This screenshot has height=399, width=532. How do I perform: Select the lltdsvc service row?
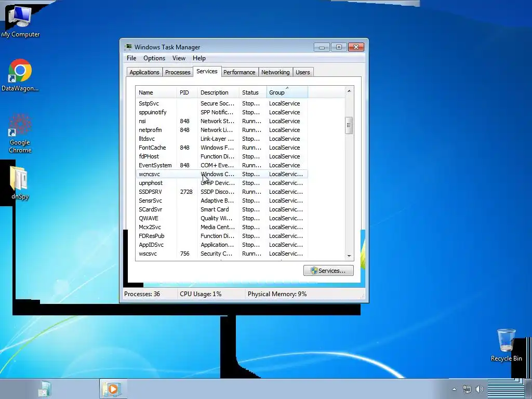(221, 139)
